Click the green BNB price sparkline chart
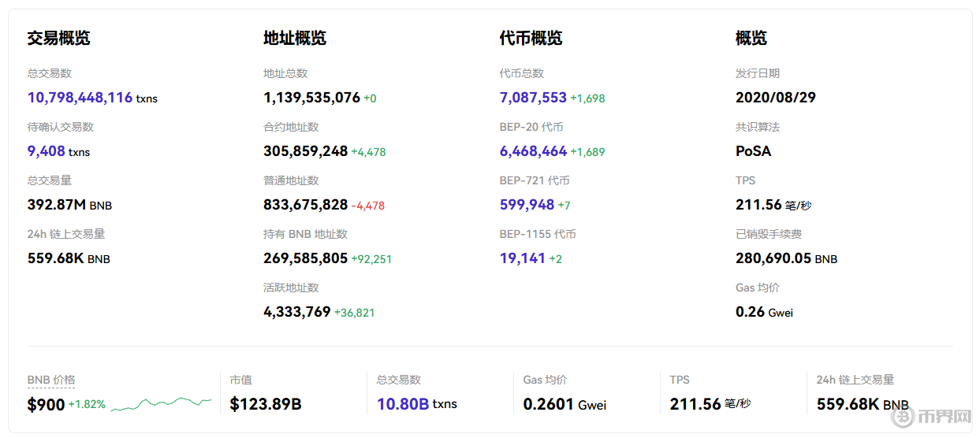The image size is (980, 438). 161,404
